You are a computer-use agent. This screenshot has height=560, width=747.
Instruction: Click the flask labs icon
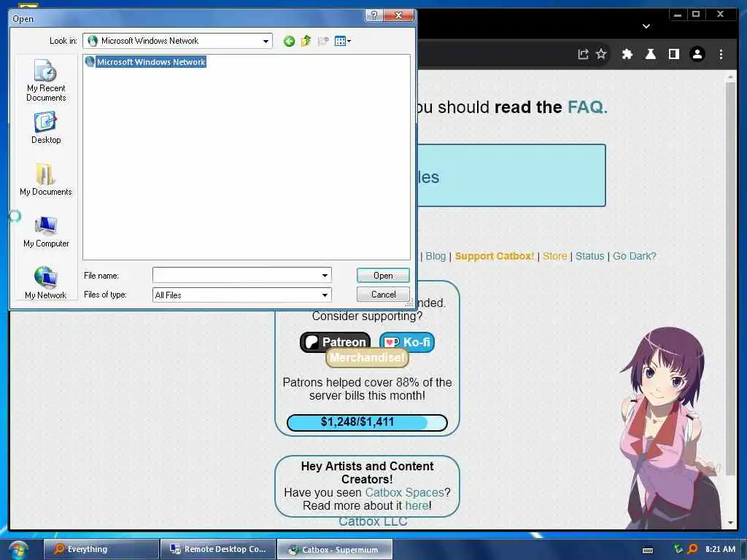pos(650,54)
